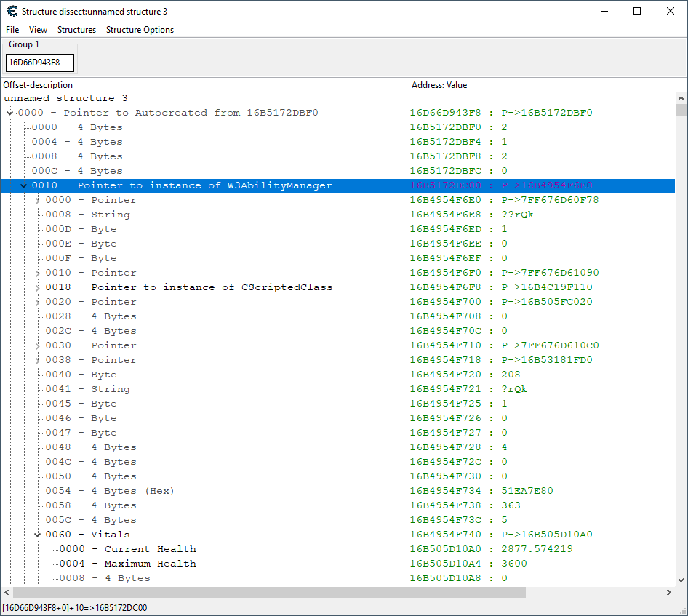
Task: Click the vertical scrollbar down arrow
Action: tap(681, 580)
